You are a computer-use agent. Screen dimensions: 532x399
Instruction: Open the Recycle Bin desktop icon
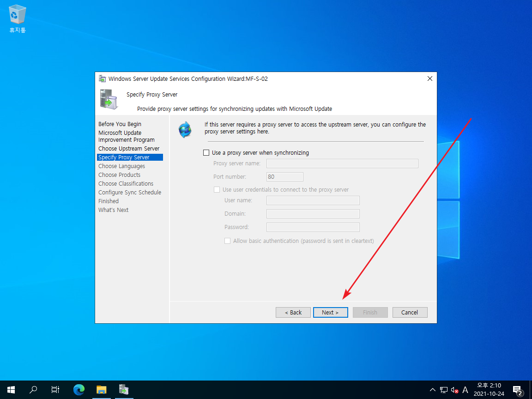17,19
